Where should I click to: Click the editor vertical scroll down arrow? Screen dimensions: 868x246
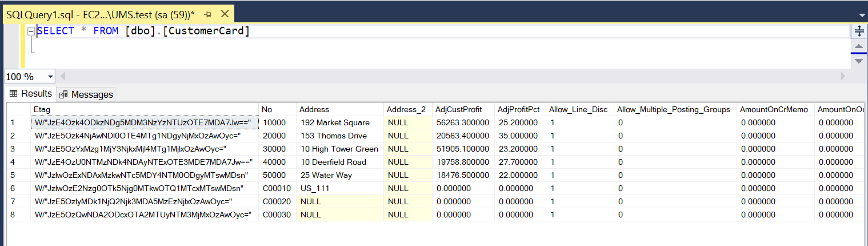859,61
